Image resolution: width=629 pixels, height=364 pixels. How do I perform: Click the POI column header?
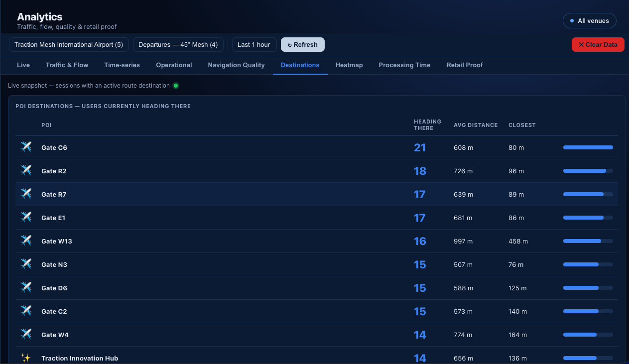pos(46,125)
